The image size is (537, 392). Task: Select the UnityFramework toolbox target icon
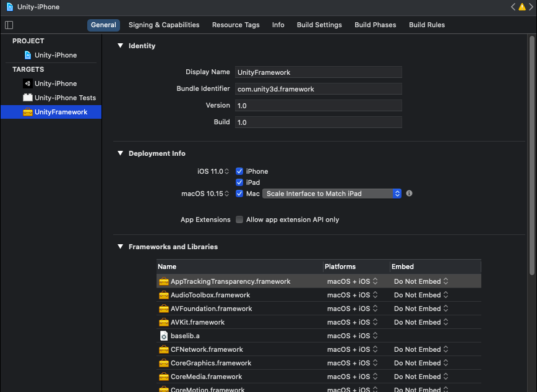[28, 112]
